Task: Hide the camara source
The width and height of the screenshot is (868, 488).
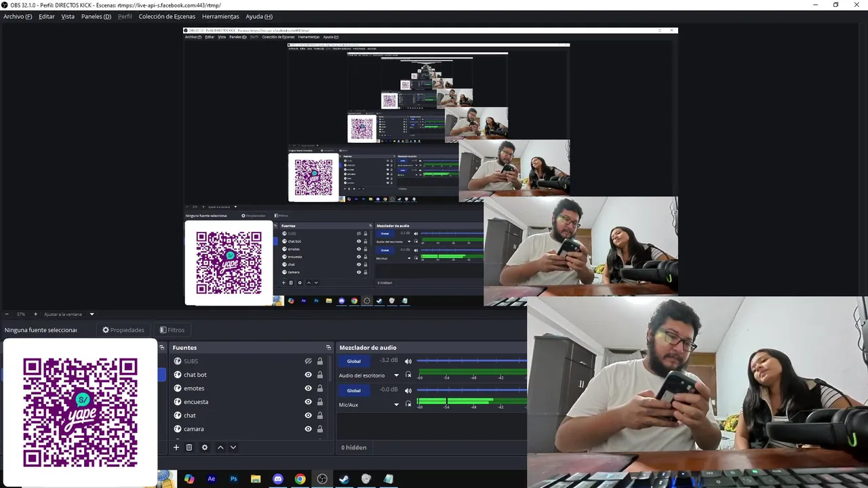Action: (308, 429)
